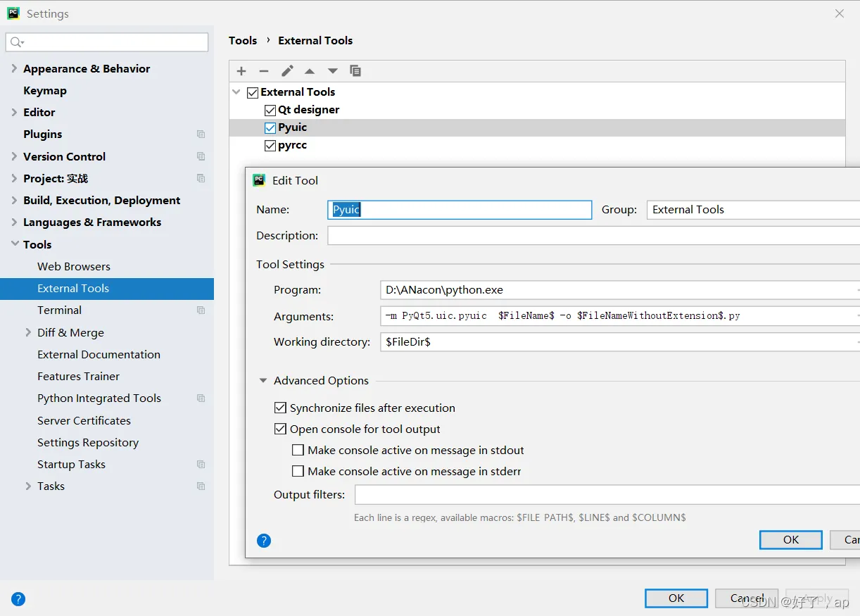This screenshot has height=616, width=860.
Task: Select Python Integrated Tools settings
Action: coord(99,398)
